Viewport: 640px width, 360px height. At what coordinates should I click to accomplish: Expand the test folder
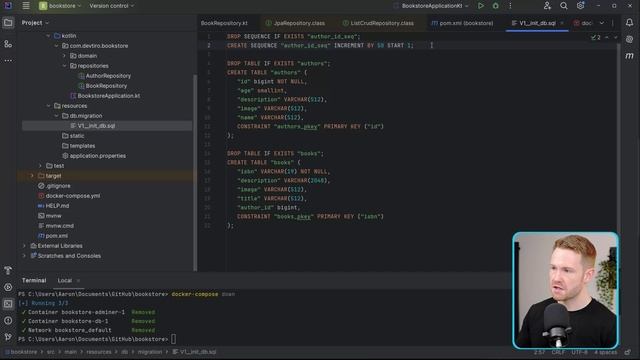(40, 166)
